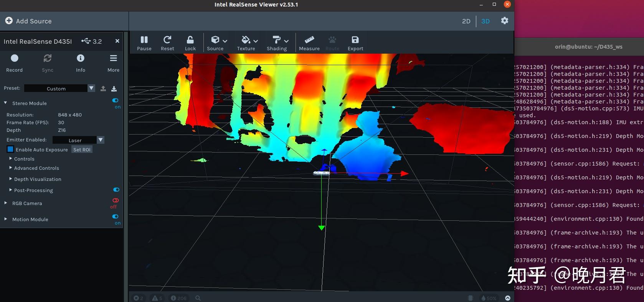Click the upload preset icon
Viewport: 644px width, 302px height.
103,89
